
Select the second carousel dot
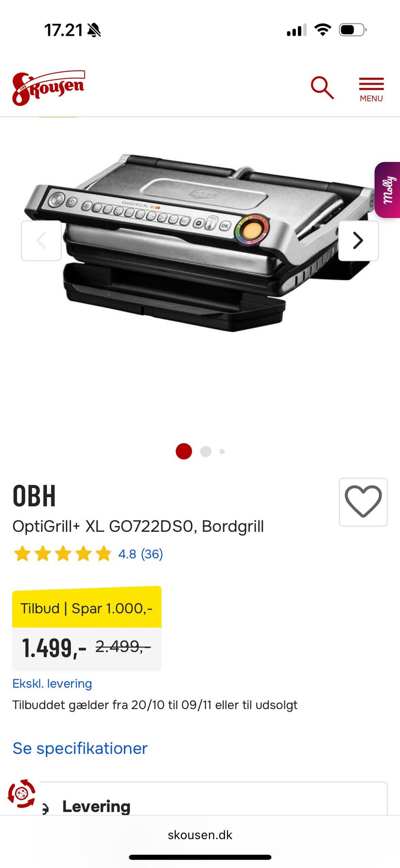[x=206, y=451]
